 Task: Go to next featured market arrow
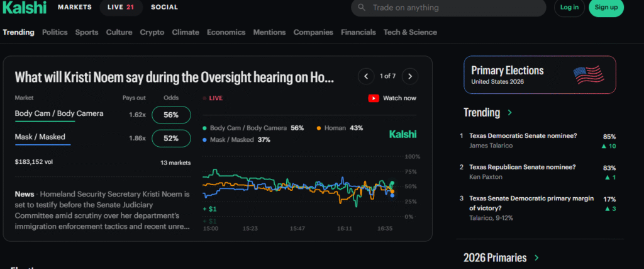[410, 76]
